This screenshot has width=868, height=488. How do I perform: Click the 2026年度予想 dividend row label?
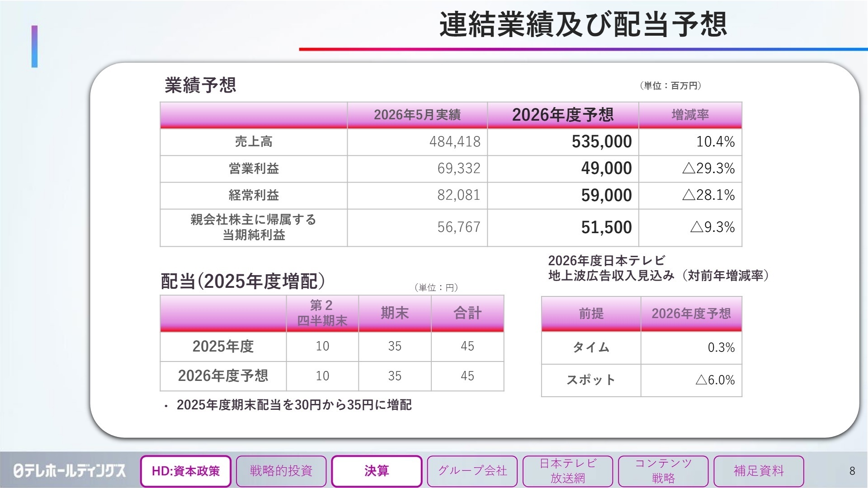223,376
